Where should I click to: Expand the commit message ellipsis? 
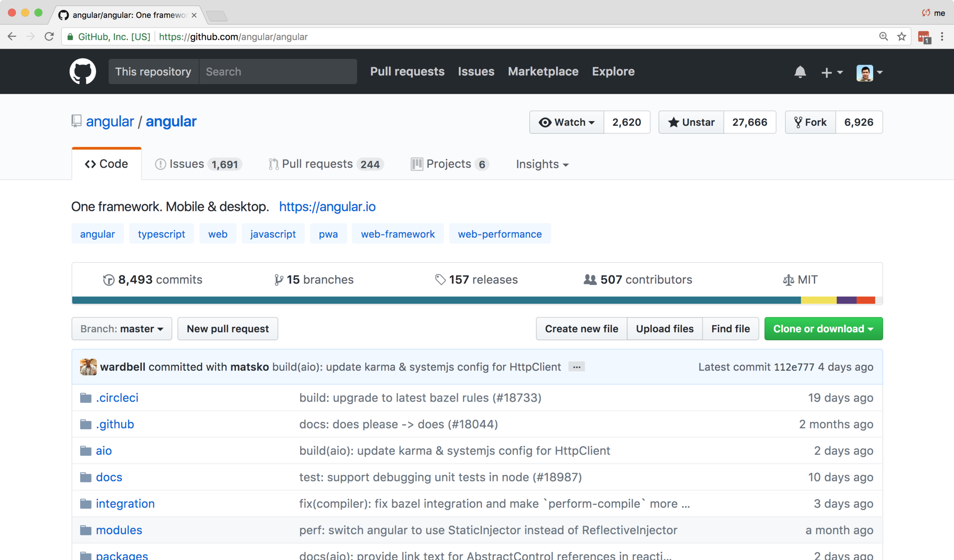point(576,367)
